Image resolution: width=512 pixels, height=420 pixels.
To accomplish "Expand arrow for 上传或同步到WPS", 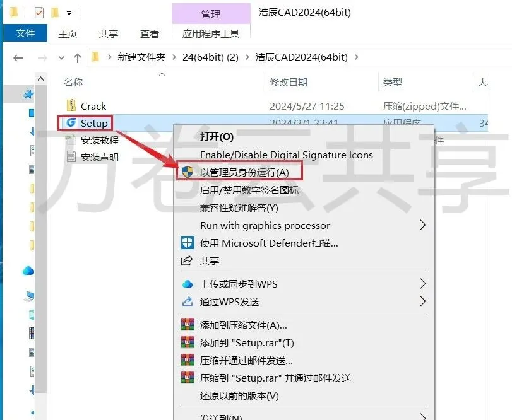I will [x=422, y=284].
